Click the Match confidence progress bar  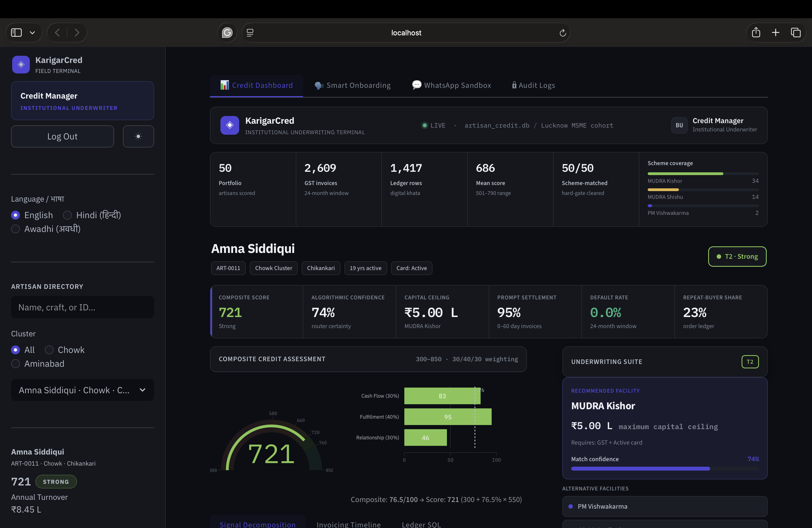pos(665,469)
